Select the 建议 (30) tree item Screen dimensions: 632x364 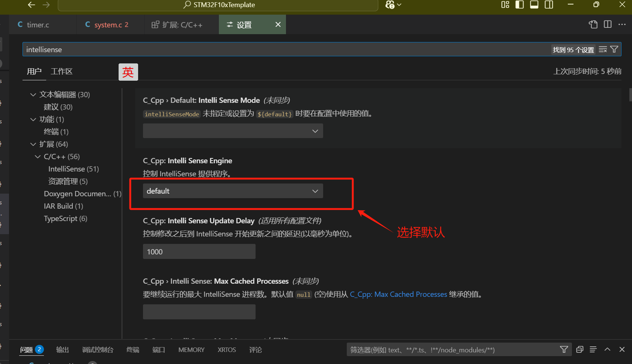58,107
